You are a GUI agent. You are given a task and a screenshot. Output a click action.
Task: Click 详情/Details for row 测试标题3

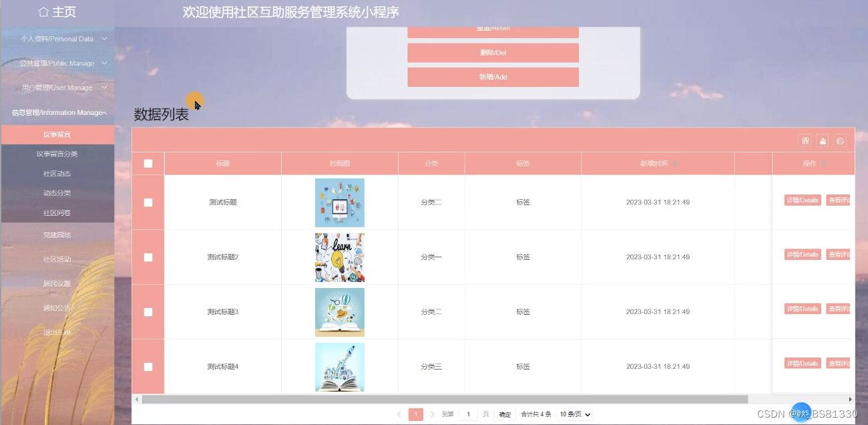point(803,309)
